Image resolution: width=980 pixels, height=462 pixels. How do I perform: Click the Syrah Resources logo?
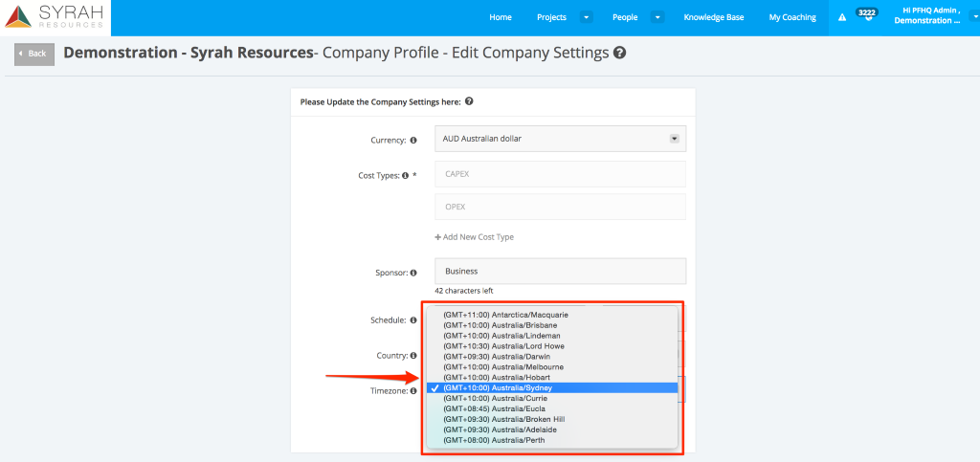55,17
